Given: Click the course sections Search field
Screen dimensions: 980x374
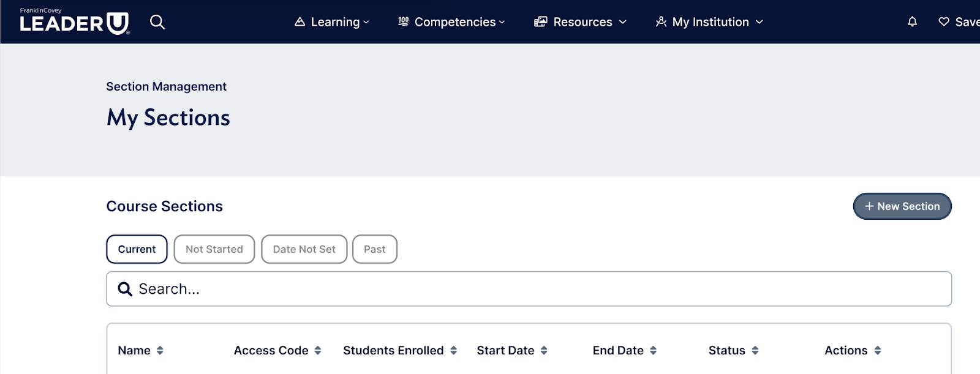Looking at the screenshot, I should (529, 289).
